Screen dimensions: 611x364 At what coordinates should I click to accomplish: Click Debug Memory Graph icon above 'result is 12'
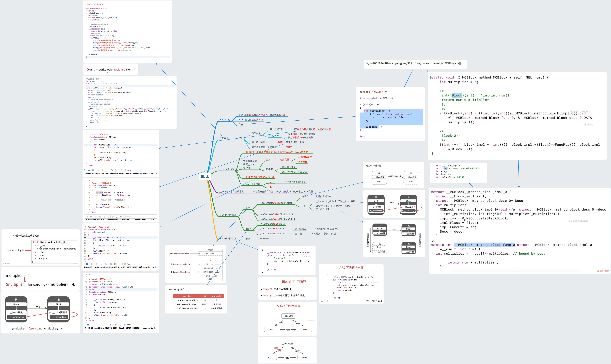tap(116, 170)
